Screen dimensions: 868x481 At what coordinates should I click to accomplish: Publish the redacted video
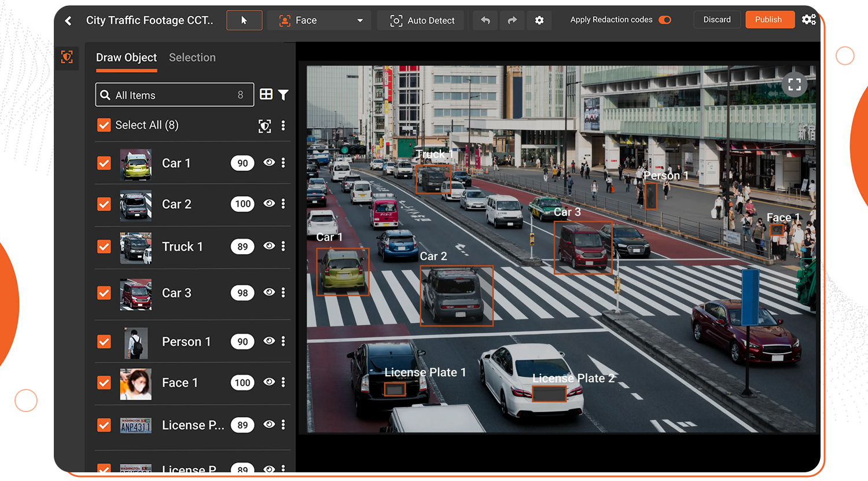point(768,20)
